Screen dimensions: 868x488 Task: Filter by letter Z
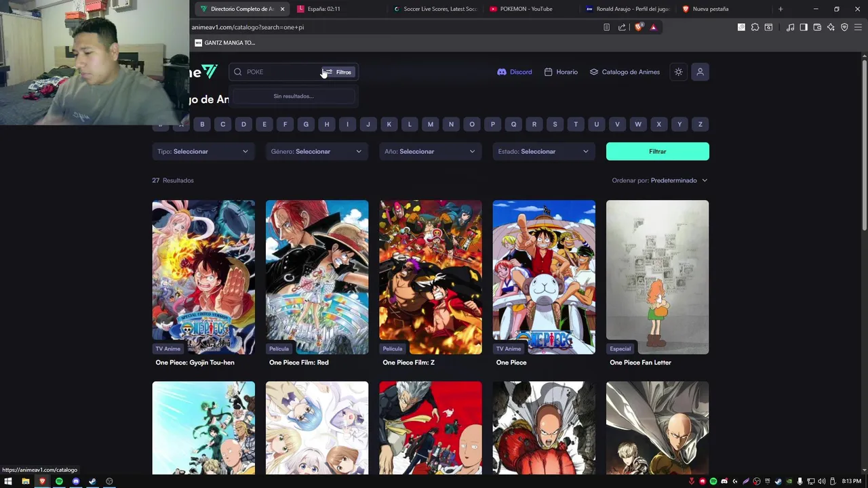click(701, 124)
